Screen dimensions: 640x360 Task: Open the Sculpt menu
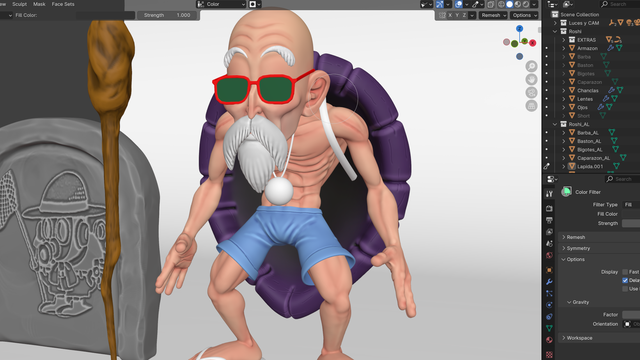(x=19, y=4)
